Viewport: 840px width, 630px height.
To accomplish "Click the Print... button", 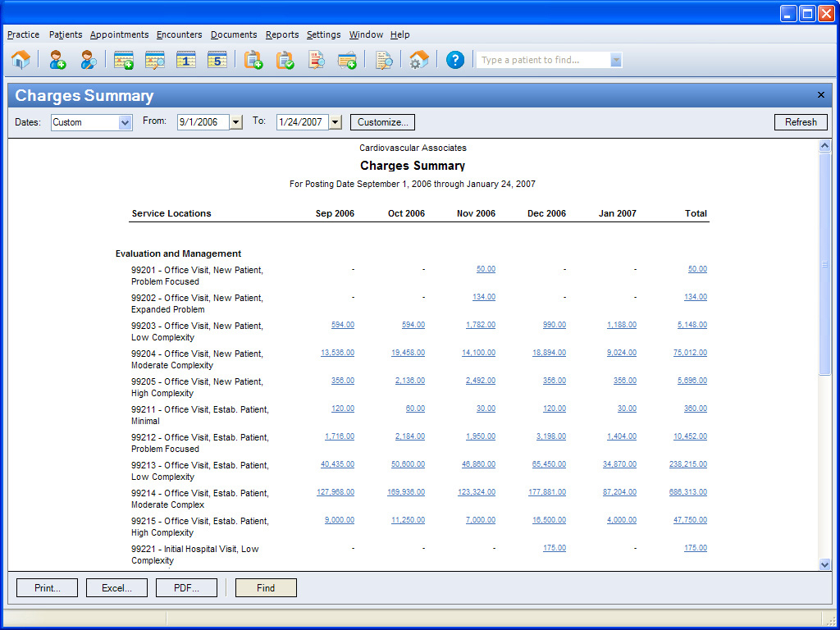I will click(47, 587).
